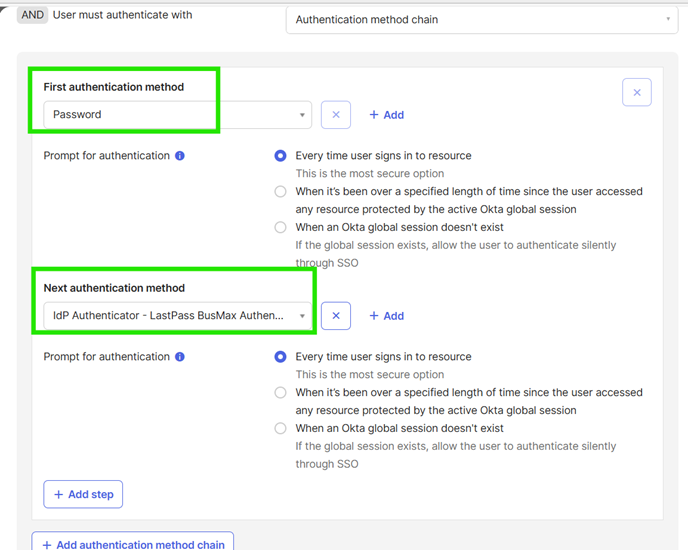Open the Authentication method chain dropdown
This screenshot has width=688, height=550.
coord(482,19)
